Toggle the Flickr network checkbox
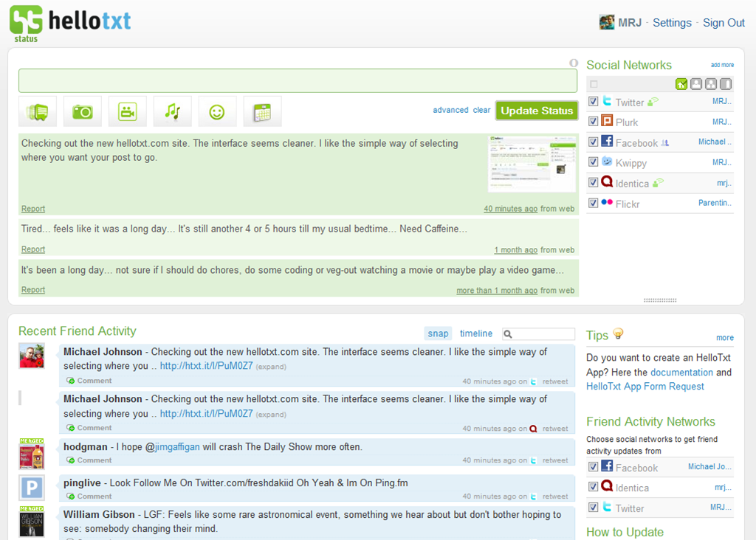The height and width of the screenshot is (540, 756). pos(594,203)
